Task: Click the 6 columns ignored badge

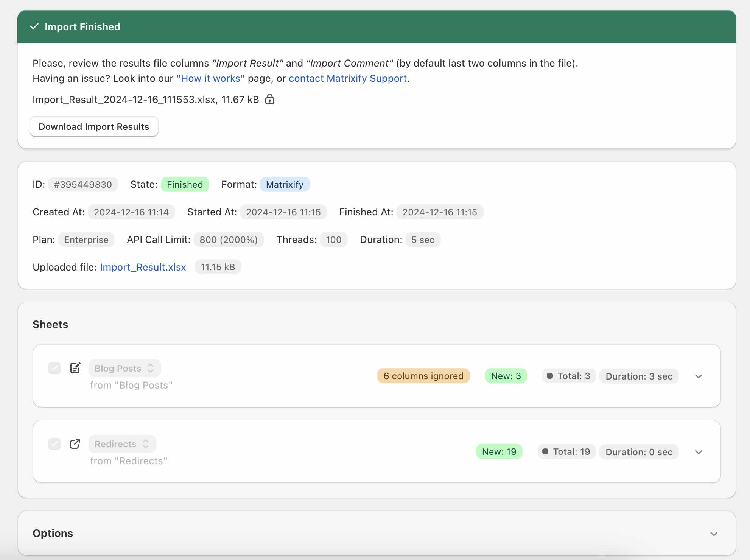Action: 423,376
